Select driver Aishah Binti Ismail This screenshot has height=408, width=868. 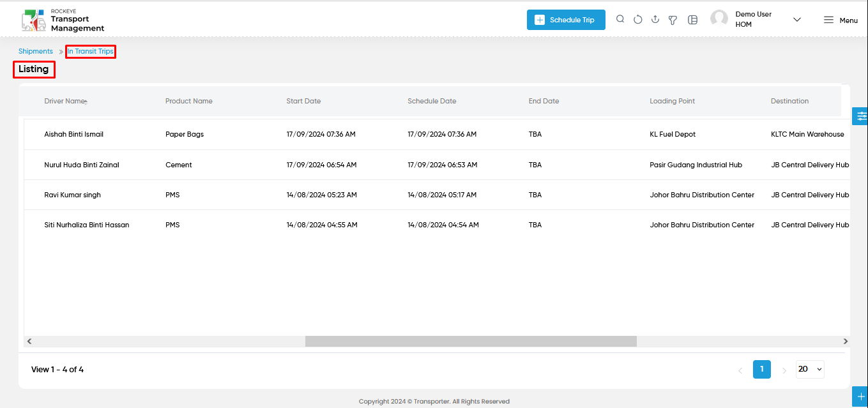pyautogui.click(x=73, y=134)
